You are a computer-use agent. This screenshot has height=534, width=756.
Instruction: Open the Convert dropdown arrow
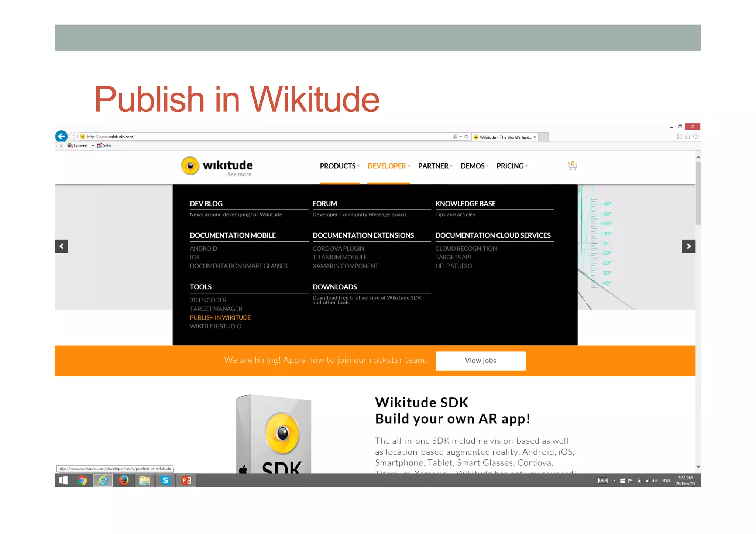(x=93, y=146)
